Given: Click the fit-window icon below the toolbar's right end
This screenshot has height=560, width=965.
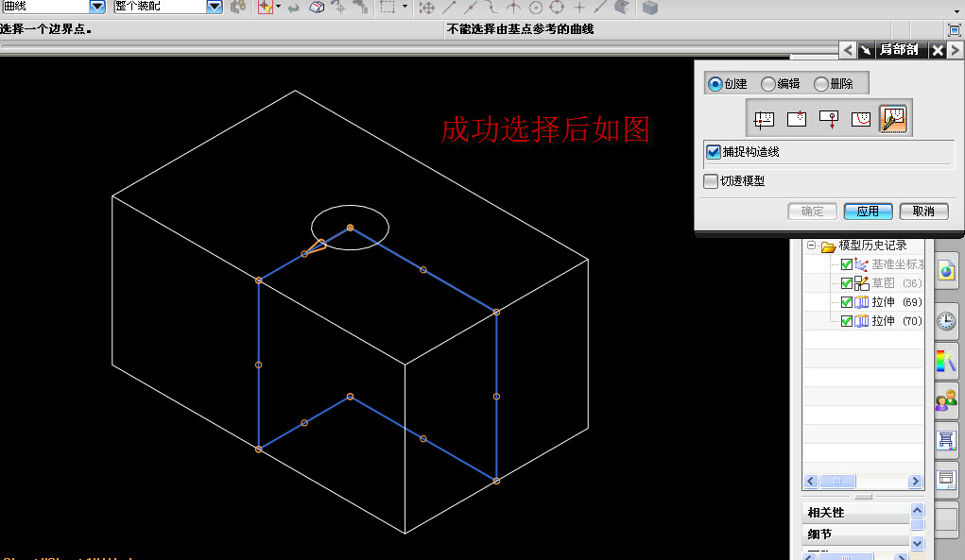Looking at the screenshot, I should [x=954, y=29].
